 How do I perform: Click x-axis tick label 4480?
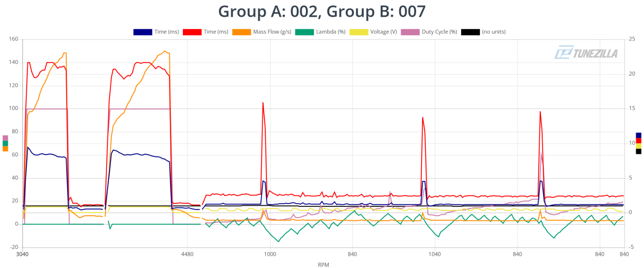point(187,254)
